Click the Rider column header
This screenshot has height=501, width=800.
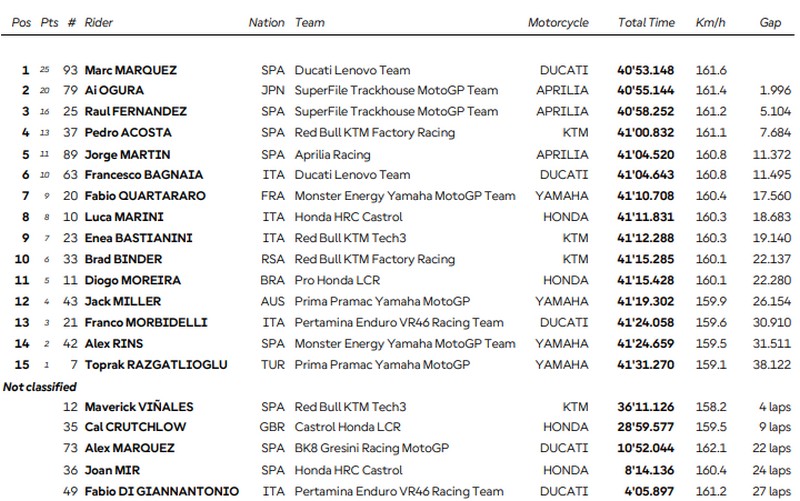click(x=98, y=22)
